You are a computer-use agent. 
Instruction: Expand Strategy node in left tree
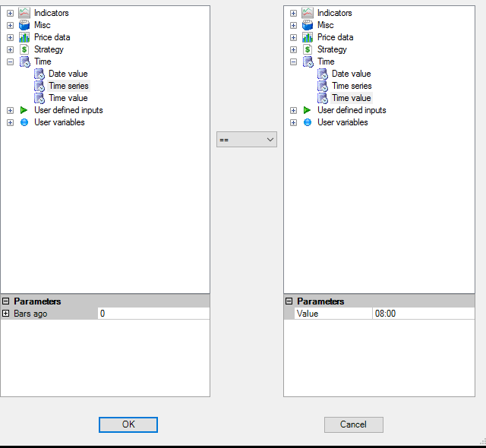point(10,49)
